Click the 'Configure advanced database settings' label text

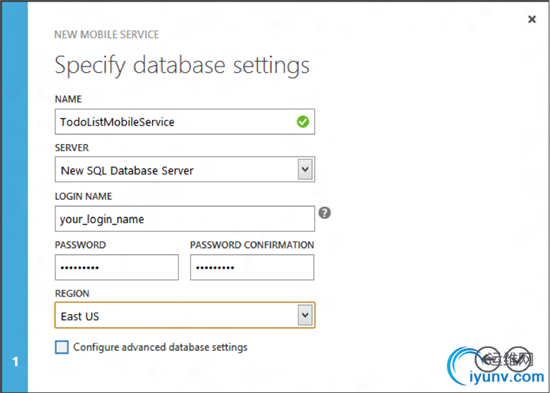tap(160, 347)
